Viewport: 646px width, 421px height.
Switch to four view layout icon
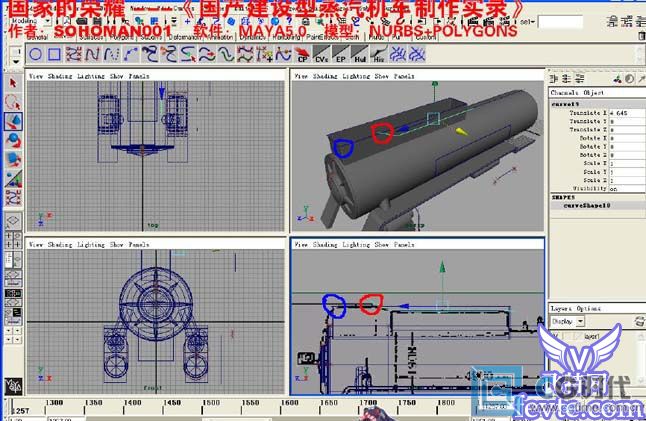[13, 240]
